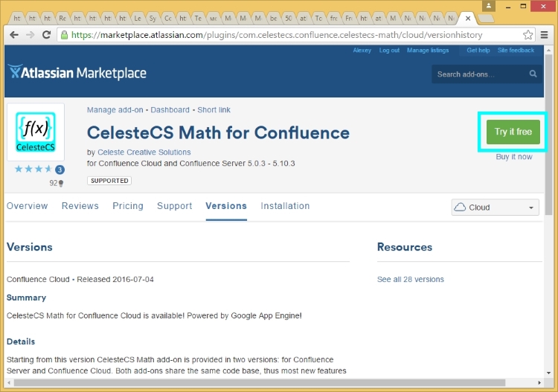Switch to the Le browser tab
Screen dimensions: 558x392
point(138,18)
